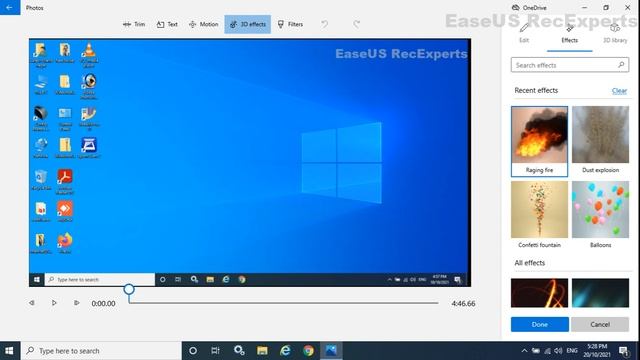Open the Trim tool
640x360 pixels.
134,24
